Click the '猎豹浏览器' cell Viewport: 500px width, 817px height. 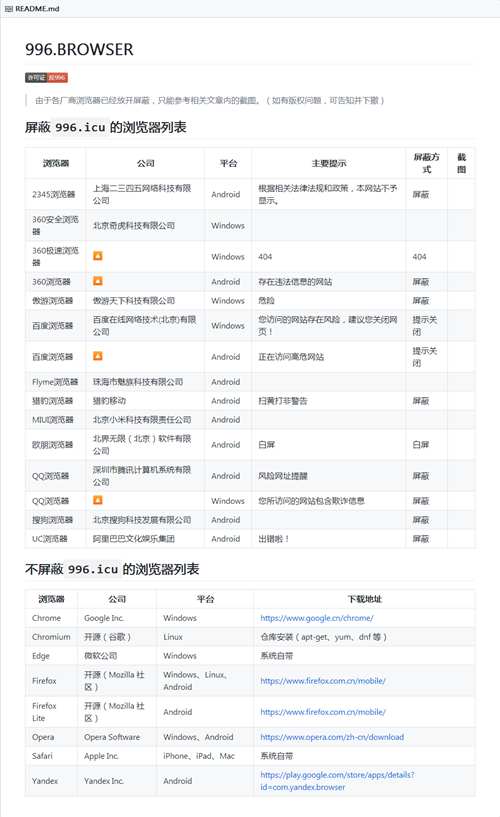pos(53,401)
